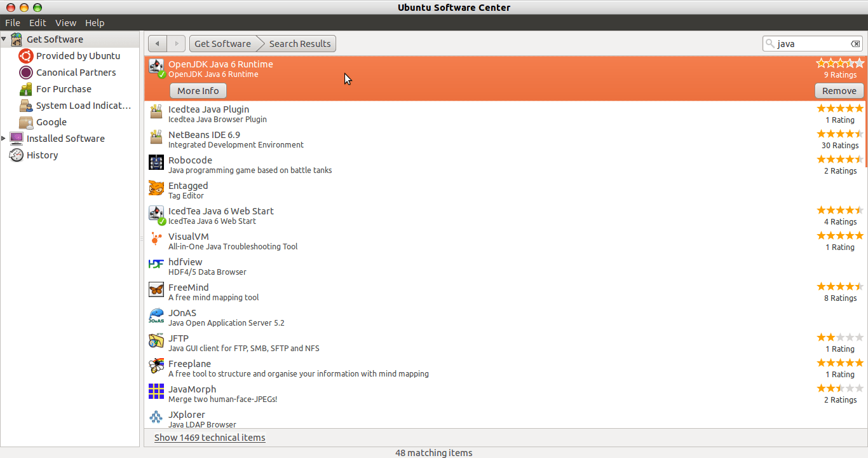
Task: Click the magnifier icon in the search box
Action: [x=771, y=44]
